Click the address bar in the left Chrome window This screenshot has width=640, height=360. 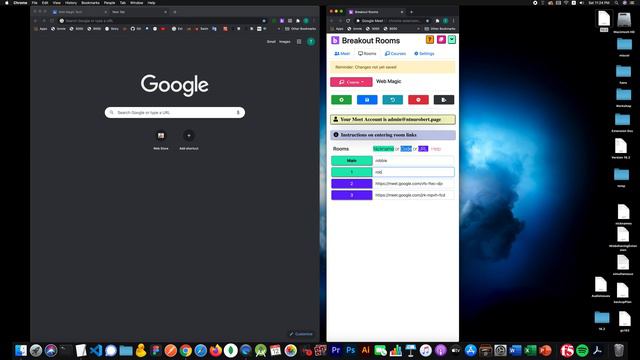click(162, 20)
